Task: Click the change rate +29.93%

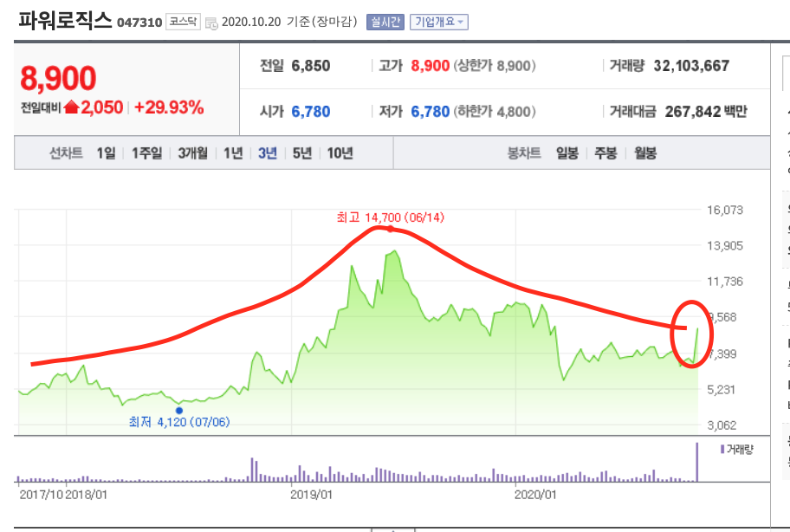Action: click(x=169, y=107)
